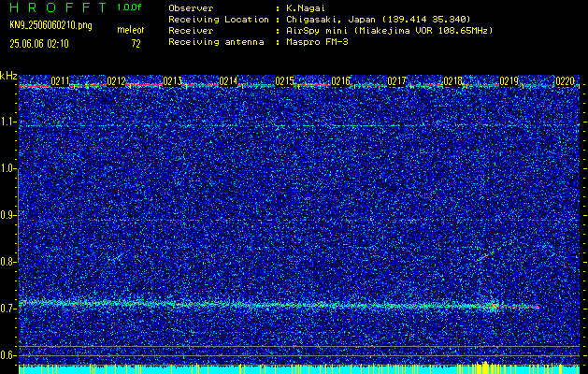Click the timestamp 25.06.06 02:10
588x374 pixels.
[x=39, y=44]
